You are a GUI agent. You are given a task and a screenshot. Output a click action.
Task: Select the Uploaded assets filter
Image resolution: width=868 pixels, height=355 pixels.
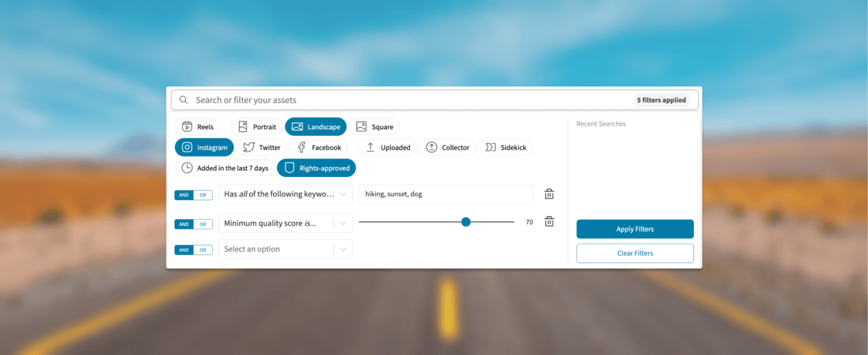pos(388,147)
